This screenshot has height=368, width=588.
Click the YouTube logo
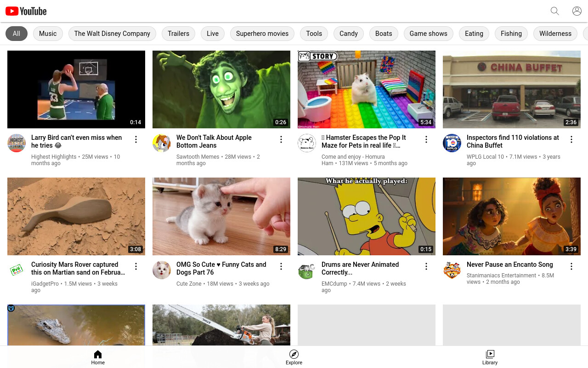(26, 11)
